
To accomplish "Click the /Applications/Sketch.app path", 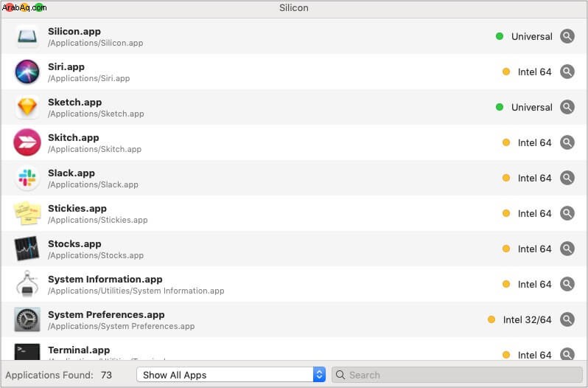I will (96, 114).
